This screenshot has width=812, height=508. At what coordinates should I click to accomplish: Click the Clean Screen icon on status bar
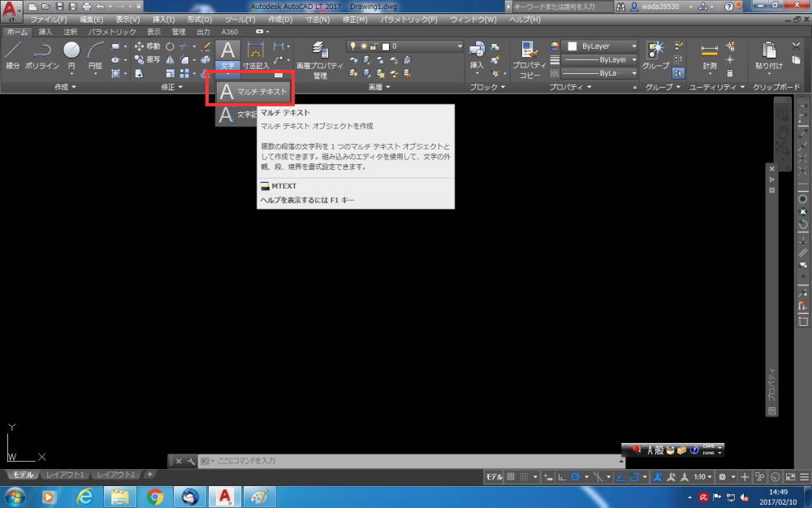pyautogui.click(x=790, y=477)
